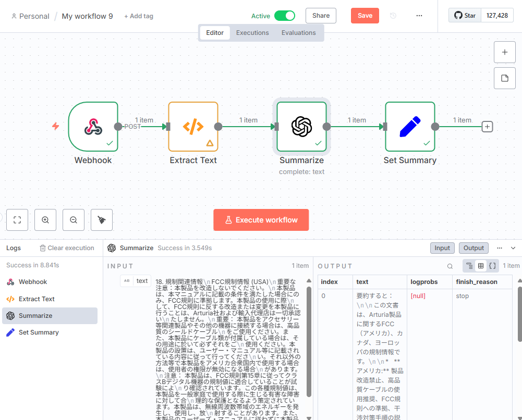
Task: Select Webhook in the logs list
Action: tap(50, 282)
